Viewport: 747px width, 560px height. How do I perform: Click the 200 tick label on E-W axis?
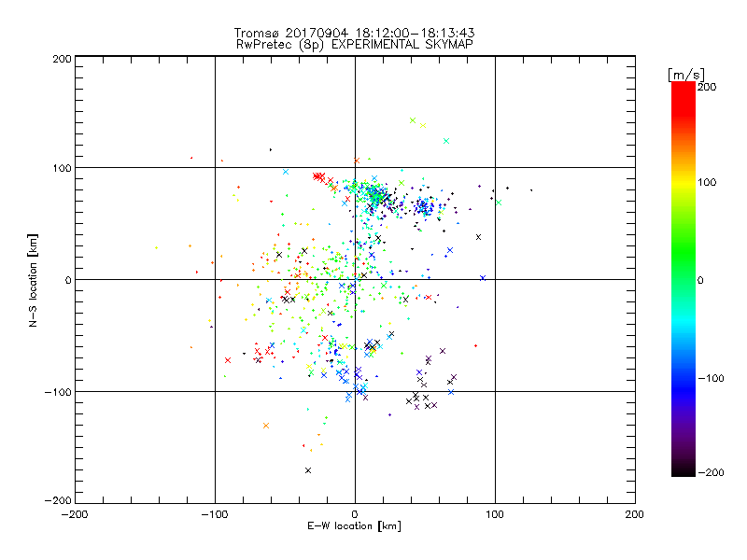pos(635,514)
